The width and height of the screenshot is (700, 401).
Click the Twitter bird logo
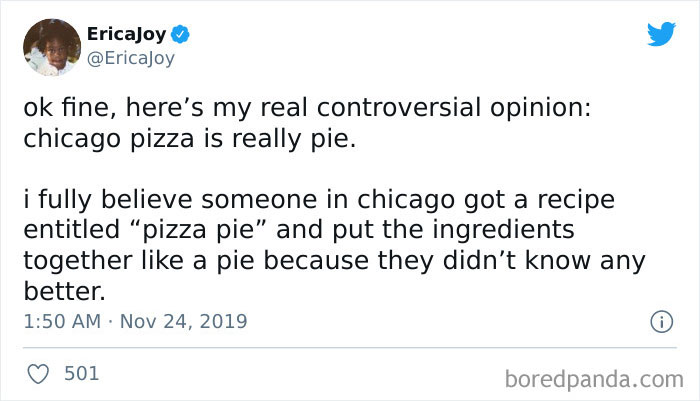pyautogui.click(x=661, y=33)
